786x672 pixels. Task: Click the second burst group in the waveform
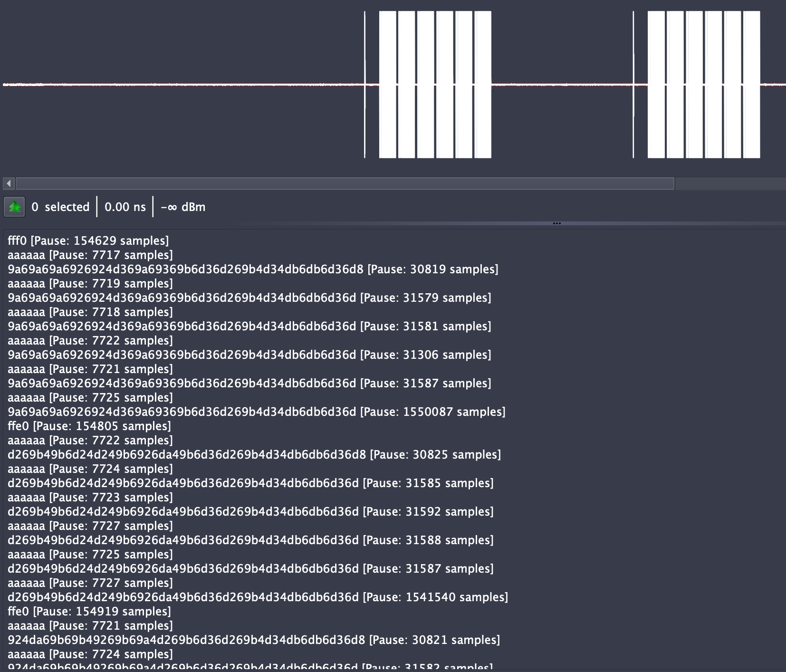(703, 85)
